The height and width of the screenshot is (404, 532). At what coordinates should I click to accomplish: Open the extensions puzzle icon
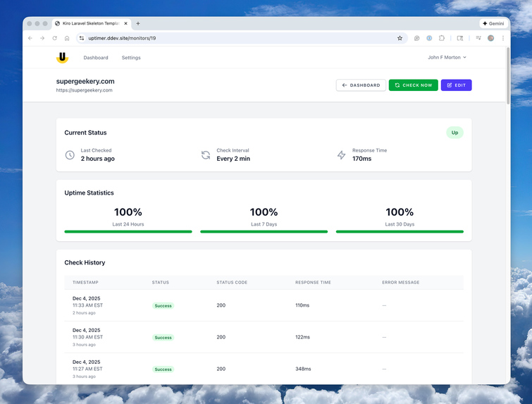pos(441,38)
